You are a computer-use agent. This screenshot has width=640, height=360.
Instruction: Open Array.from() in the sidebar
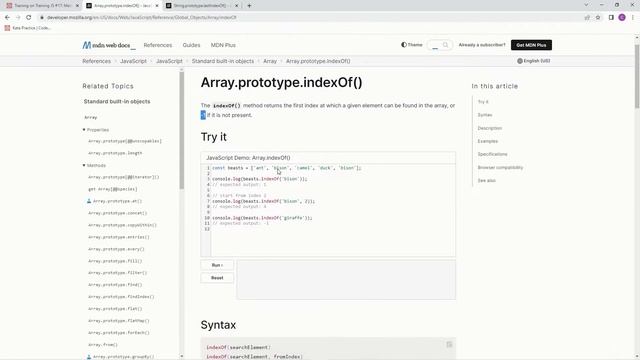pos(103,345)
